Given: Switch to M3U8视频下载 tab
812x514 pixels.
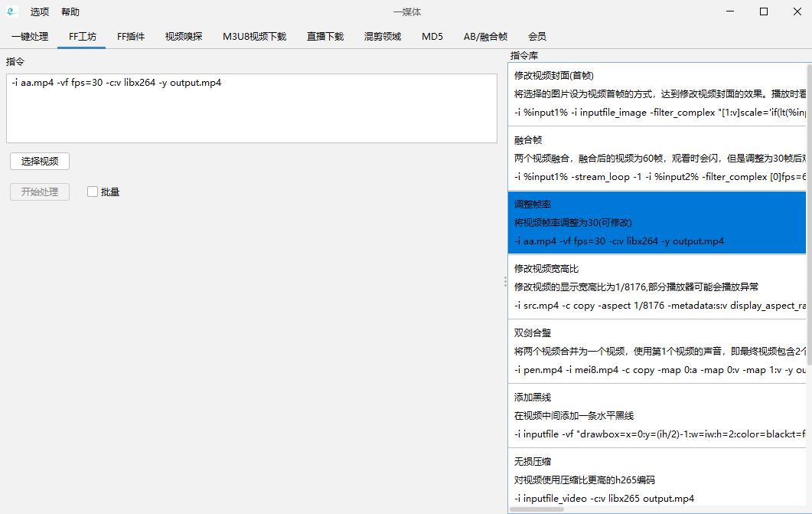Looking at the screenshot, I should (254, 37).
